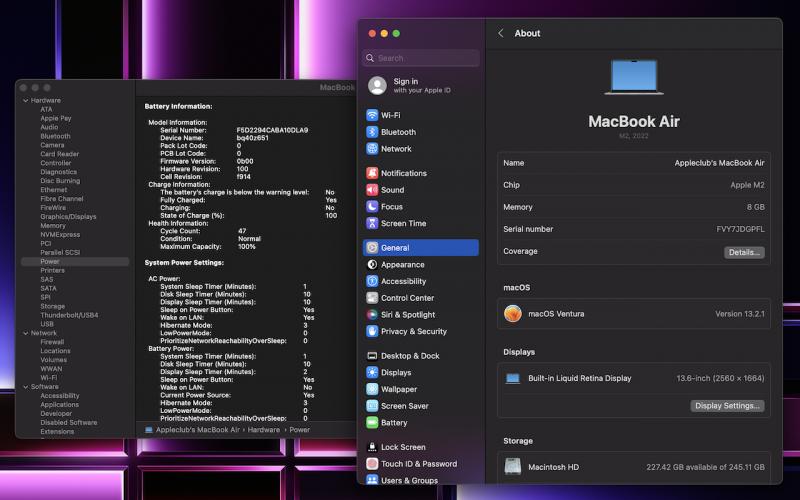Go back using the About chevron
The image size is (800, 500).
(x=501, y=33)
